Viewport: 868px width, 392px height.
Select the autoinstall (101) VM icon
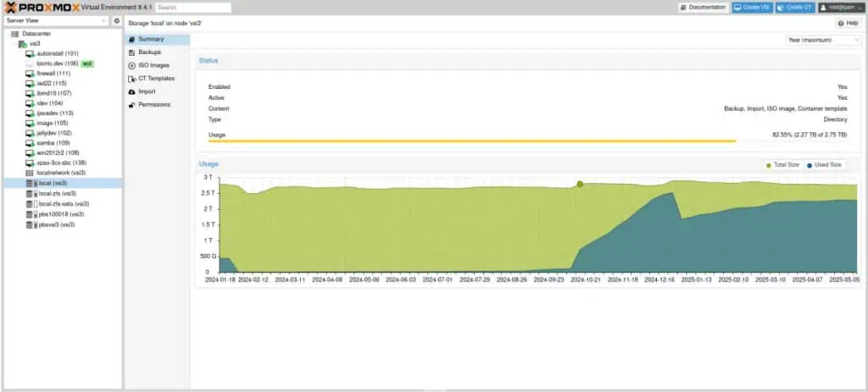[31, 53]
